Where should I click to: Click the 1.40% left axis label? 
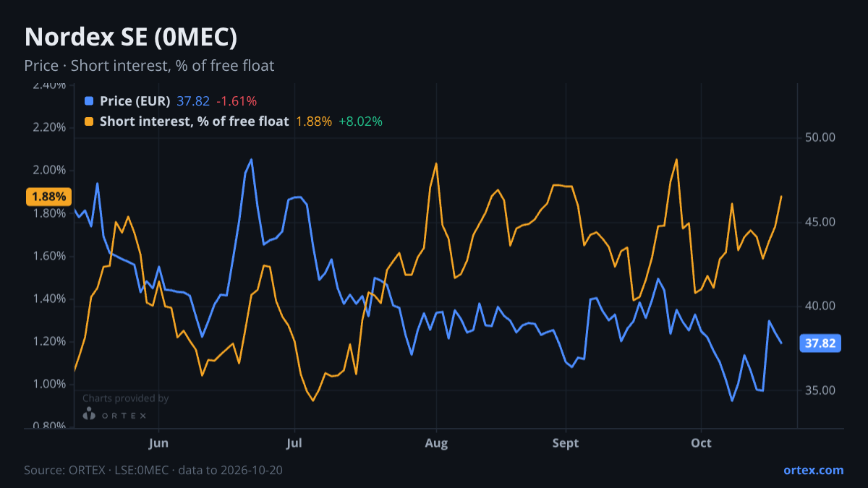point(49,299)
